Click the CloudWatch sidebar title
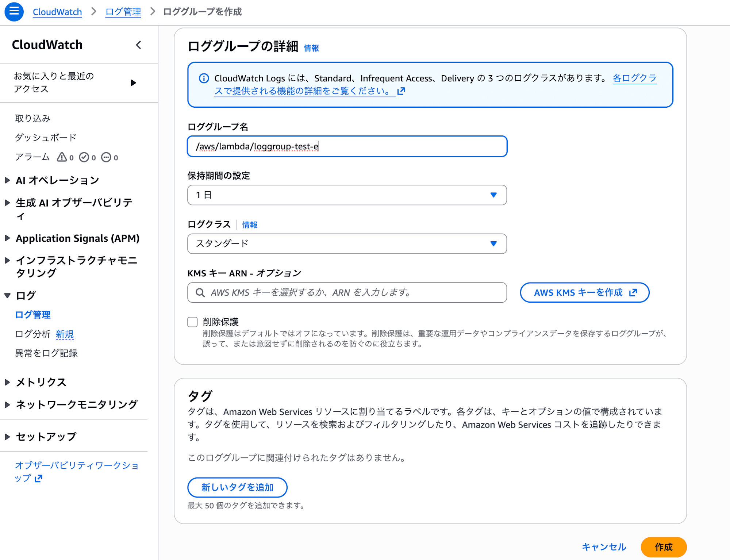 (47, 45)
